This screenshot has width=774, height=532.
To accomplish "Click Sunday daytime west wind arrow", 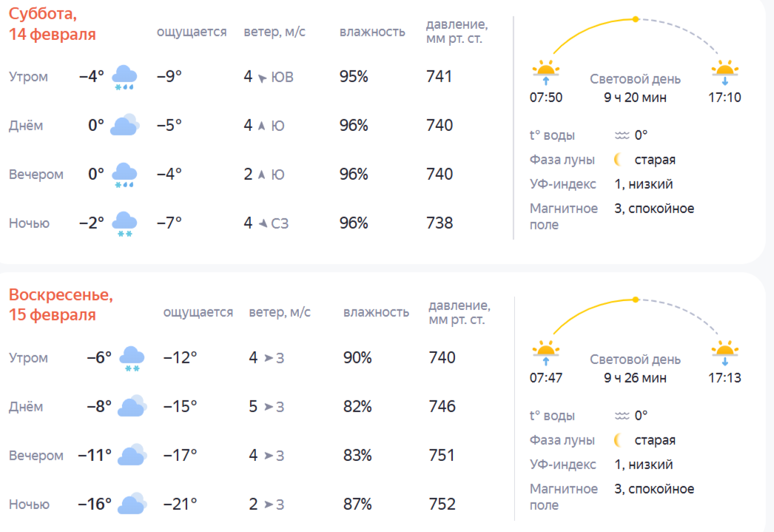I will coord(268,407).
